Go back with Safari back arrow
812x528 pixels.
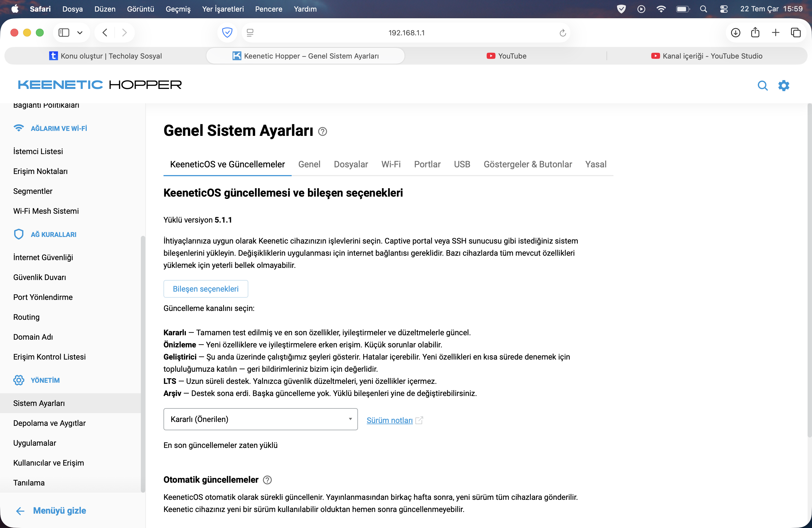[x=105, y=33]
